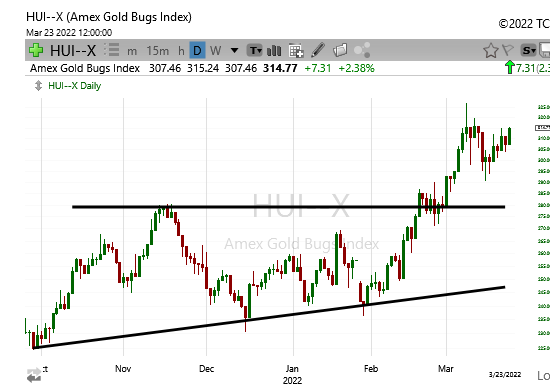Click the HUI--X symbol field
Viewport: 550px width, 385px height.
pyautogui.click(x=73, y=50)
